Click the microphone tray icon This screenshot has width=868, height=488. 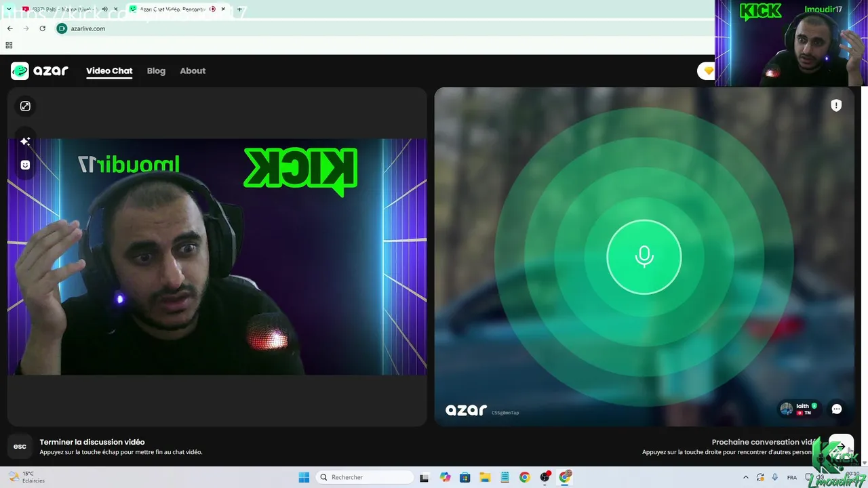[x=775, y=477]
